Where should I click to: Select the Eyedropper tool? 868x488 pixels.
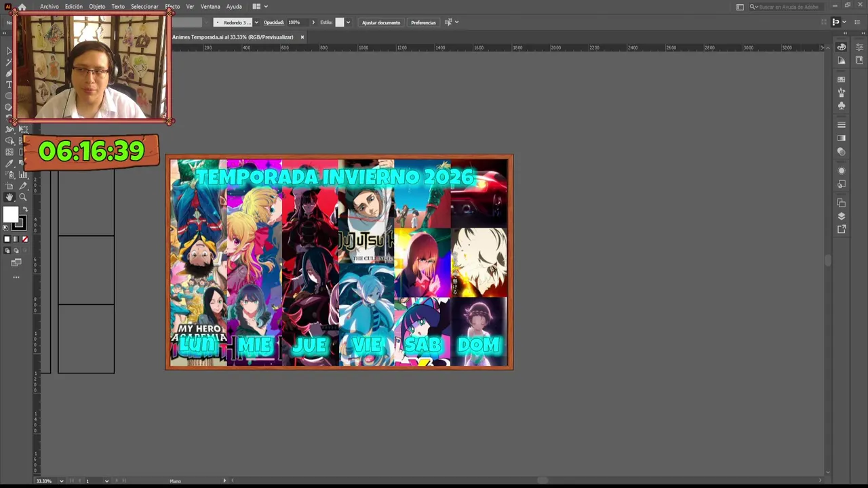[x=9, y=163]
